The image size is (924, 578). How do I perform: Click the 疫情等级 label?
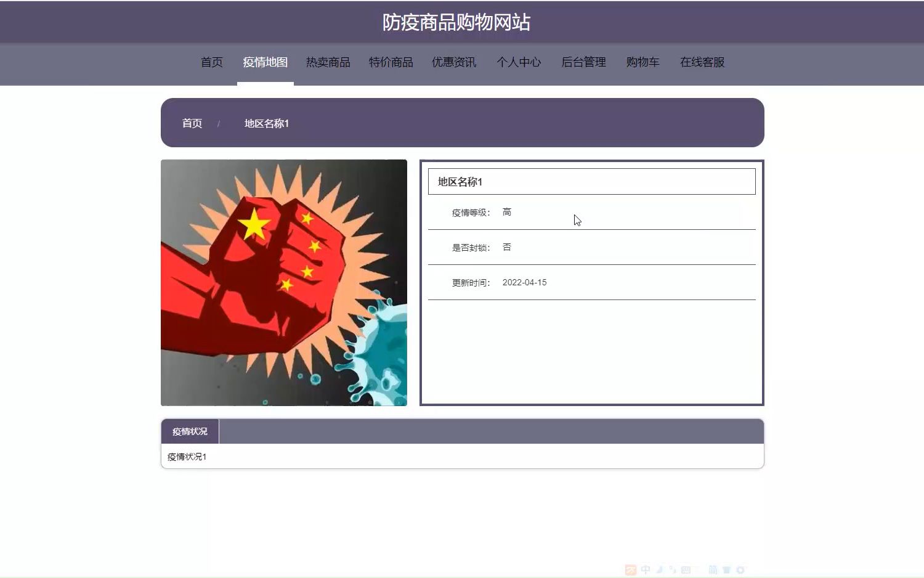tap(471, 213)
